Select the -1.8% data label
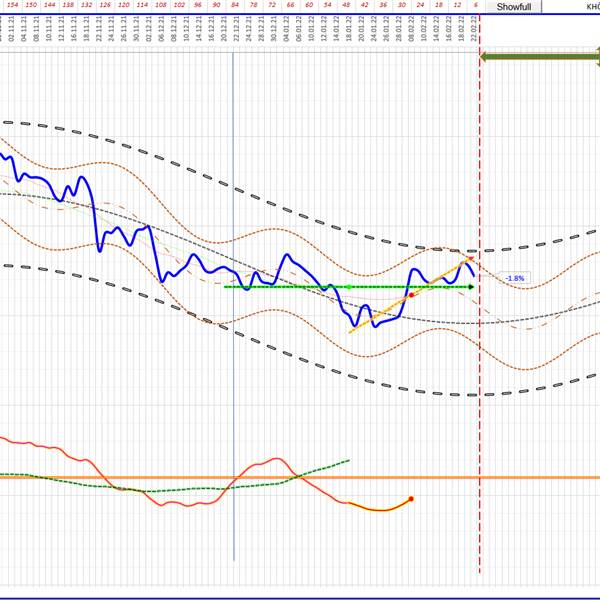The width and height of the screenshot is (600, 600). 515,278
